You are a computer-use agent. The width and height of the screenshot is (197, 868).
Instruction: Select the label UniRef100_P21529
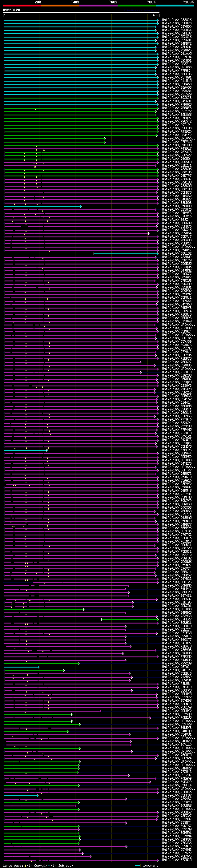177,94
